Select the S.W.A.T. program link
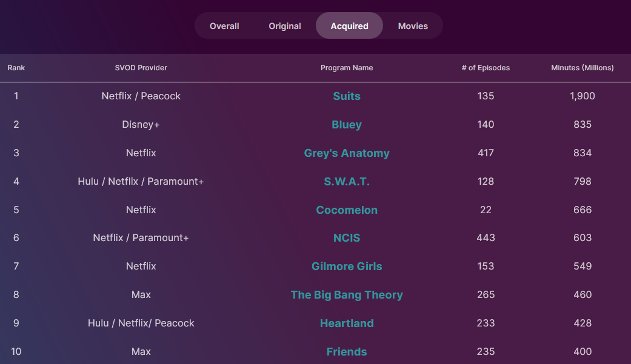Screen dimensions: 631x364 (347, 182)
